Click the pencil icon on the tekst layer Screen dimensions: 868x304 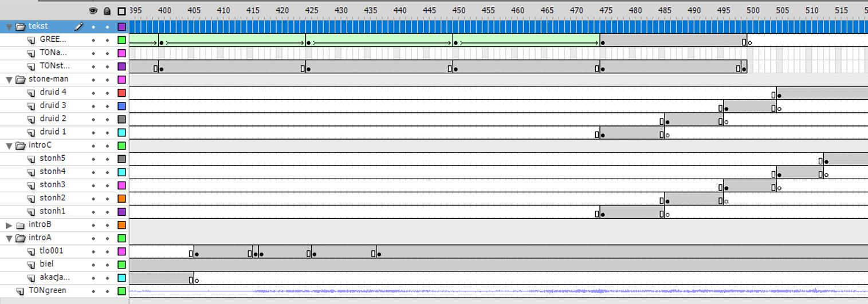(x=79, y=26)
